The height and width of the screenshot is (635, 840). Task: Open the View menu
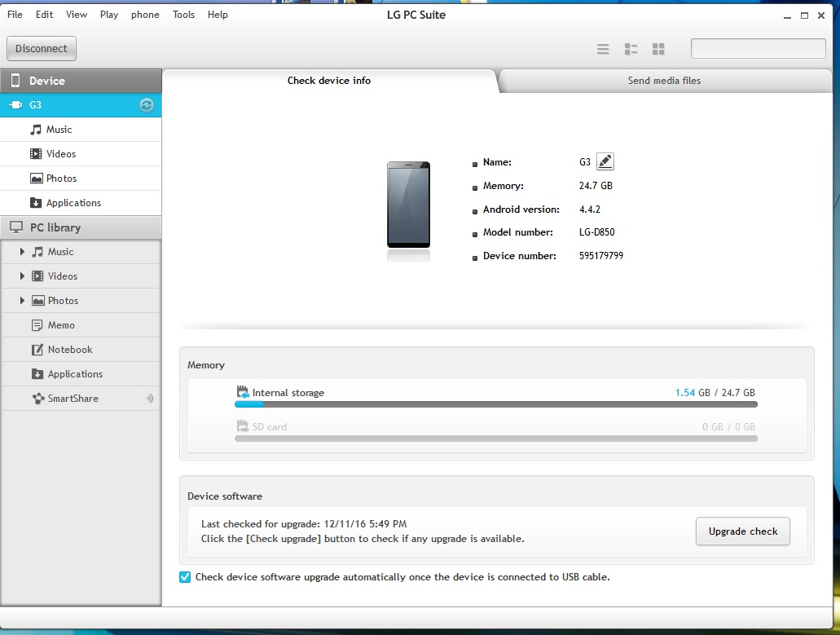click(77, 15)
